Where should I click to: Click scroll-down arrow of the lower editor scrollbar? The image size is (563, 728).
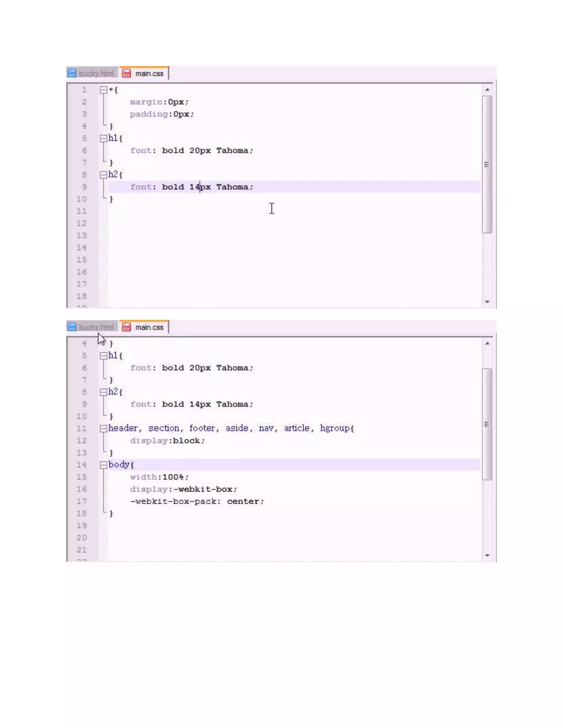(487, 555)
